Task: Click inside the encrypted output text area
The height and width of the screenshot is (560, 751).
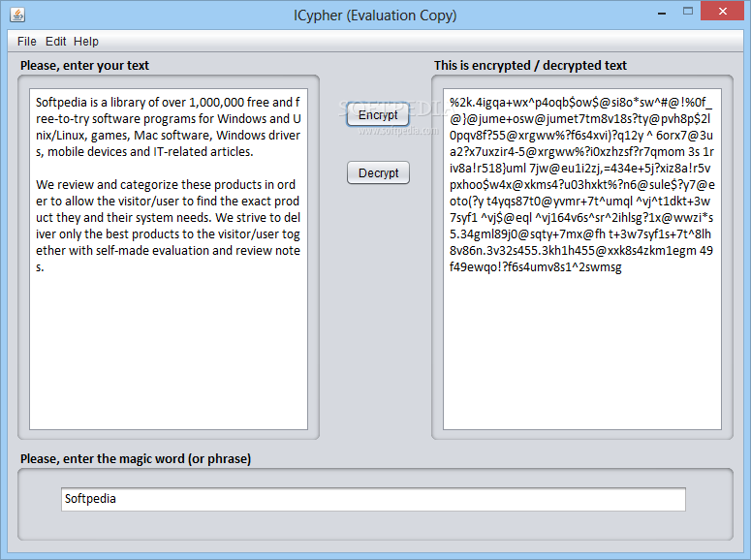Action: (x=582, y=259)
